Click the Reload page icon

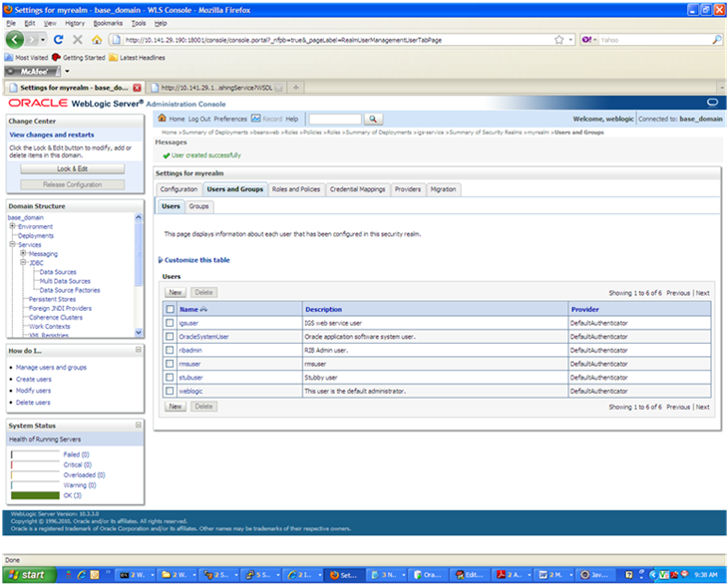(x=58, y=40)
